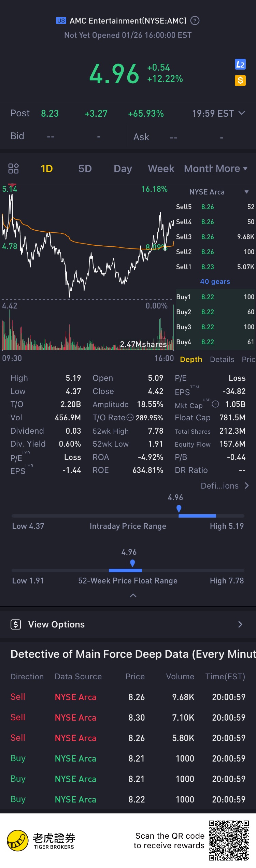
Task: Open View Options row chevron
Action: coord(240,624)
